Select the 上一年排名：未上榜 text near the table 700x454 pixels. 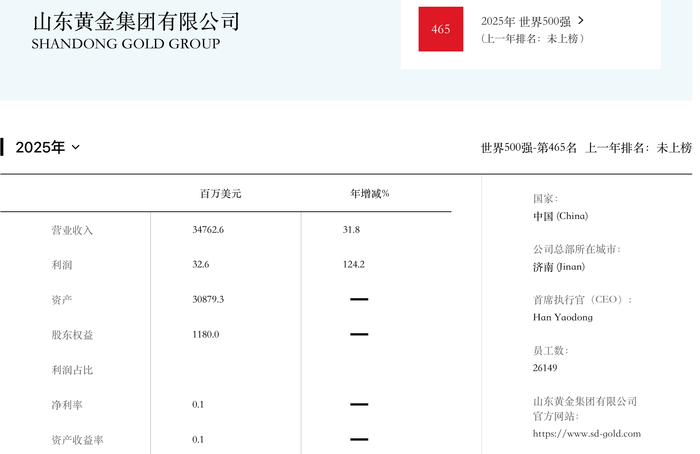point(638,148)
